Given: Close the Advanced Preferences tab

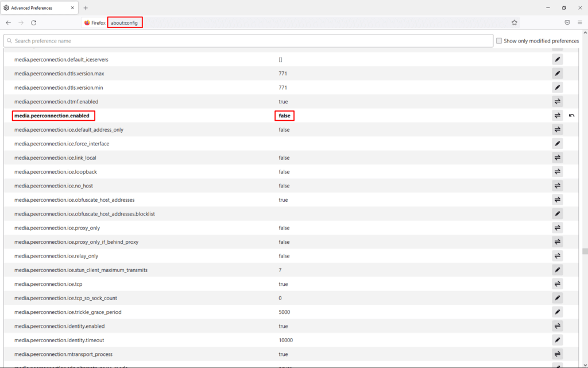Looking at the screenshot, I should 72,7.
